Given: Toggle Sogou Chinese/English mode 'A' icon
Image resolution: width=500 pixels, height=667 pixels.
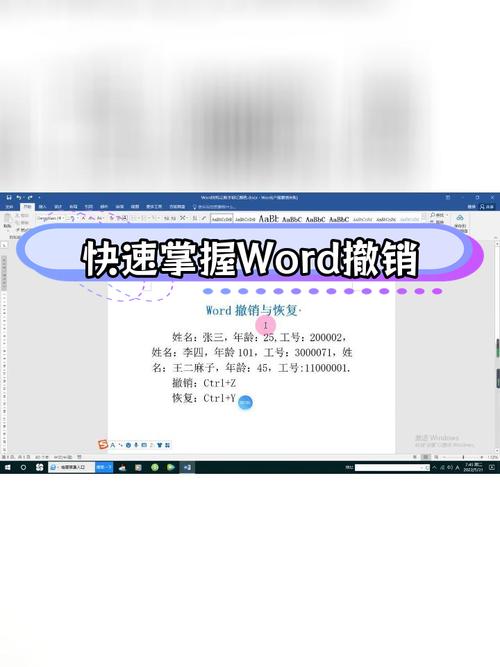Looking at the screenshot, I should click(113, 445).
